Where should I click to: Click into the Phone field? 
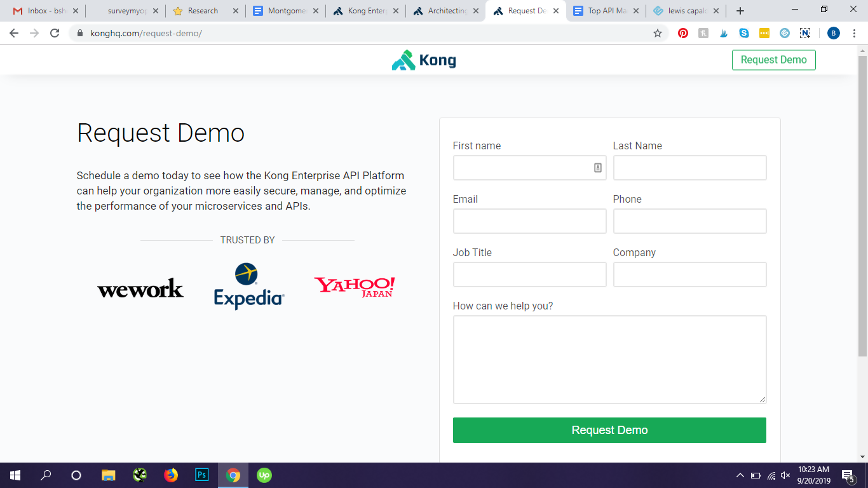(689, 221)
